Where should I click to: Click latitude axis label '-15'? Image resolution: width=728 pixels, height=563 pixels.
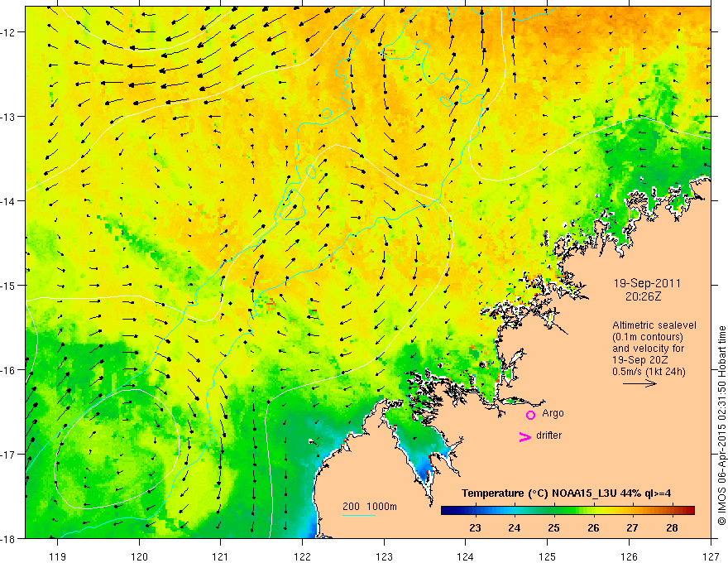(x=8, y=286)
